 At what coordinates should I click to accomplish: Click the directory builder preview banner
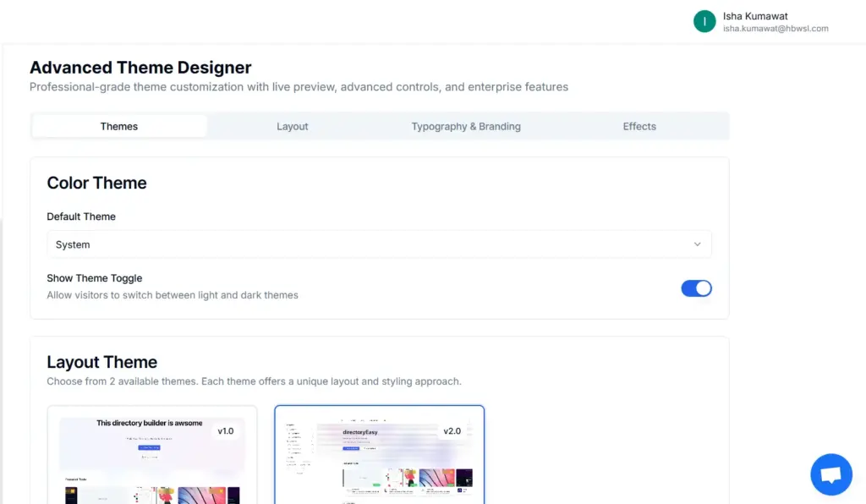148,423
